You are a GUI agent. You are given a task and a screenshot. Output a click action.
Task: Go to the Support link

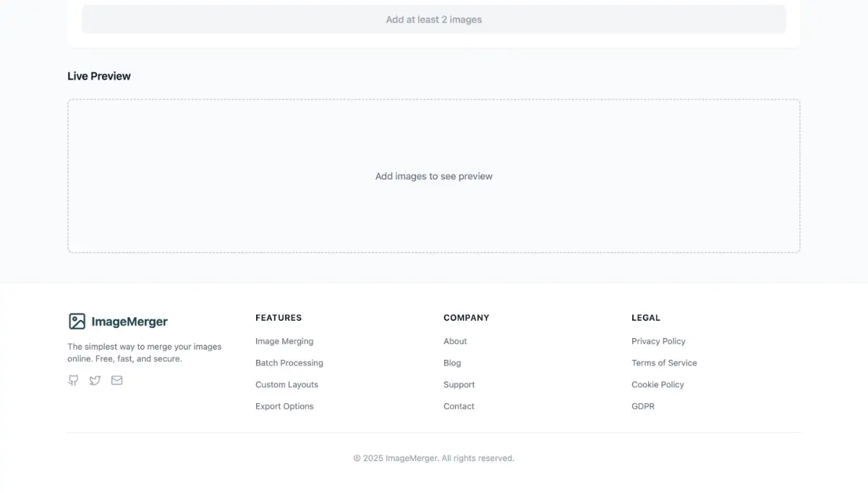459,384
